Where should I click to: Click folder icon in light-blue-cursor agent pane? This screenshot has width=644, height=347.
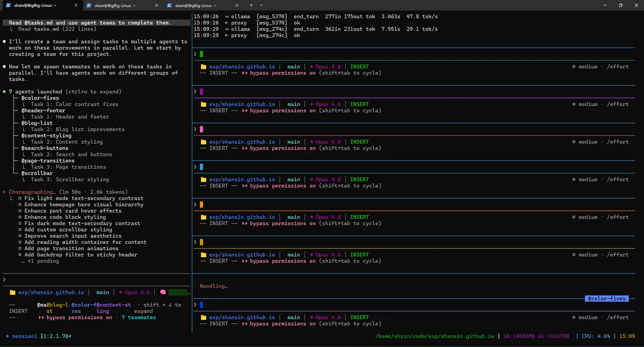[204, 180]
